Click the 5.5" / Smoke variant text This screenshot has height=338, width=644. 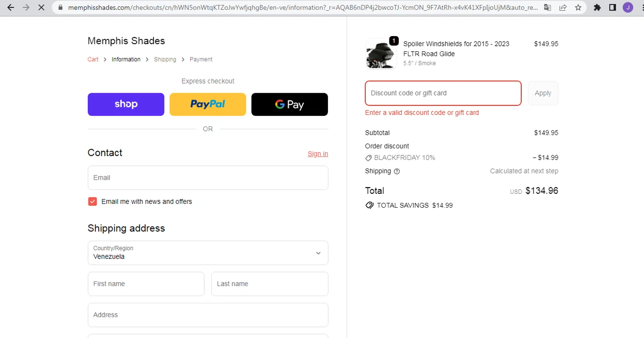point(419,63)
